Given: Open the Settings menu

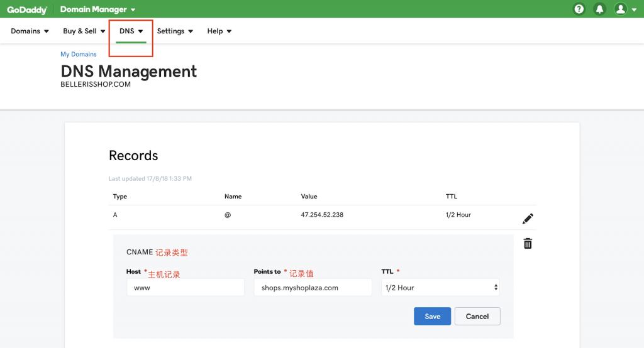Looking at the screenshot, I should [x=175, y=31].
